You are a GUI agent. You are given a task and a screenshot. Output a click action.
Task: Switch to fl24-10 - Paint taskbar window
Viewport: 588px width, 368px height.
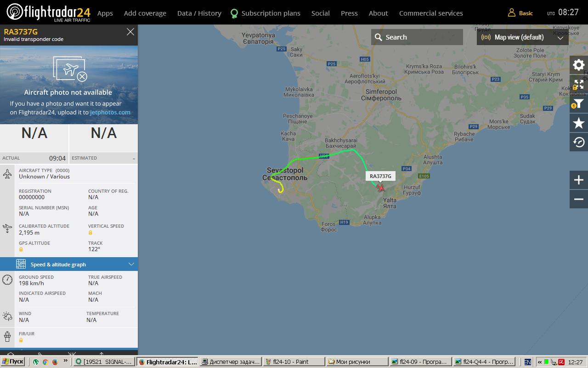[294, 362]
